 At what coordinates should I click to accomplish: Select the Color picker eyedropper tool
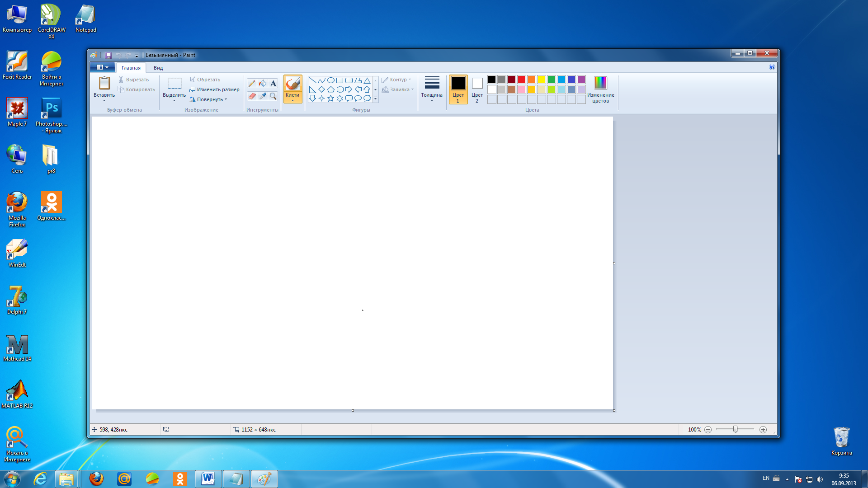263,96
